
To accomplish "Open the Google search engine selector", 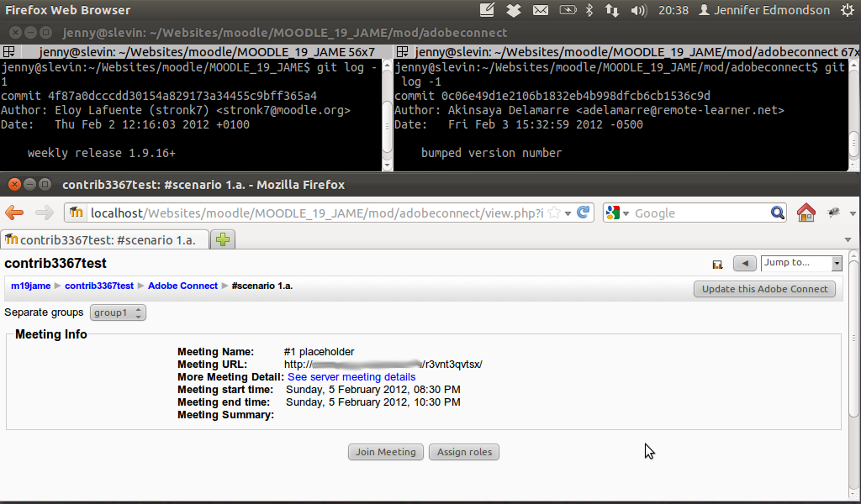I will (618, 213).
